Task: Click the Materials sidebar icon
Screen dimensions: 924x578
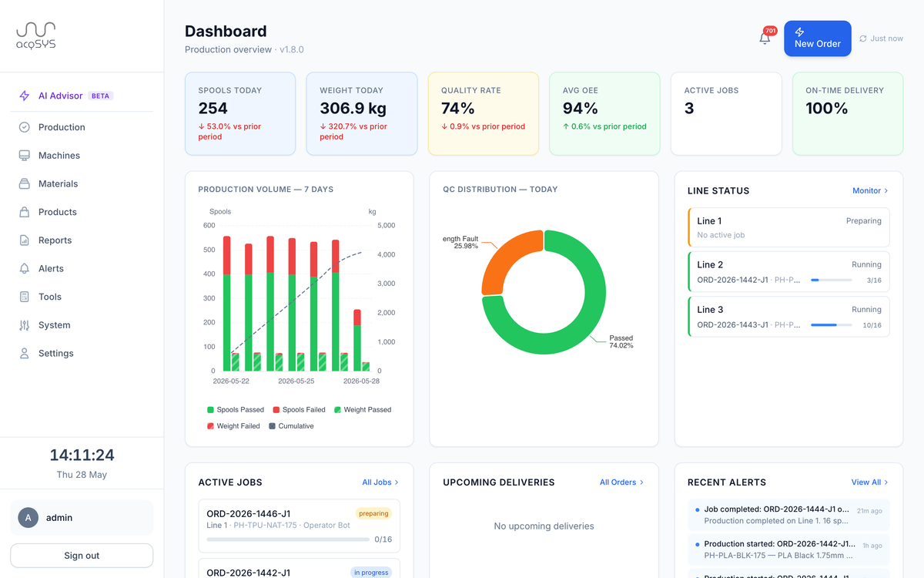Action: [25, 183]
